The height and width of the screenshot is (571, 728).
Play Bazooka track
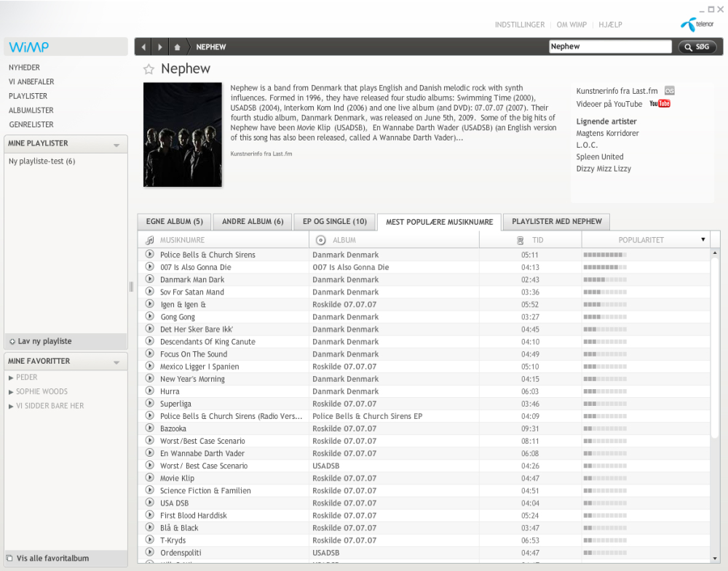(149, 428)
